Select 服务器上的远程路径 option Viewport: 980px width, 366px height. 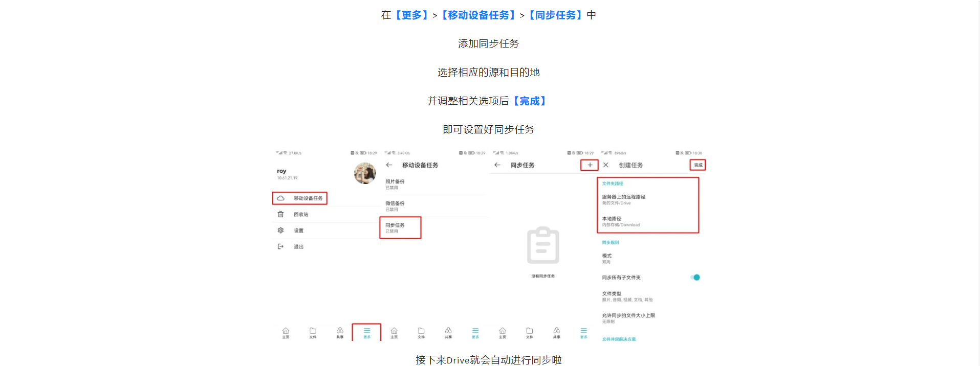point(624,199)
